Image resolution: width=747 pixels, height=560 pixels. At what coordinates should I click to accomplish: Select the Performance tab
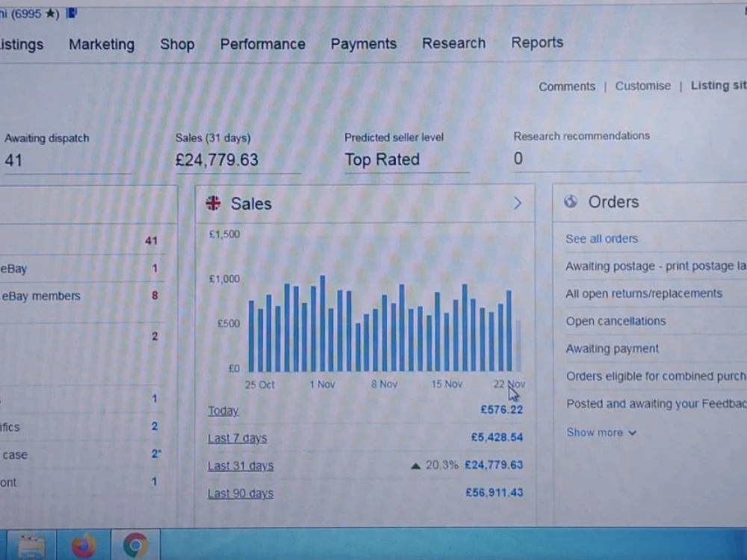pos(262,44)
